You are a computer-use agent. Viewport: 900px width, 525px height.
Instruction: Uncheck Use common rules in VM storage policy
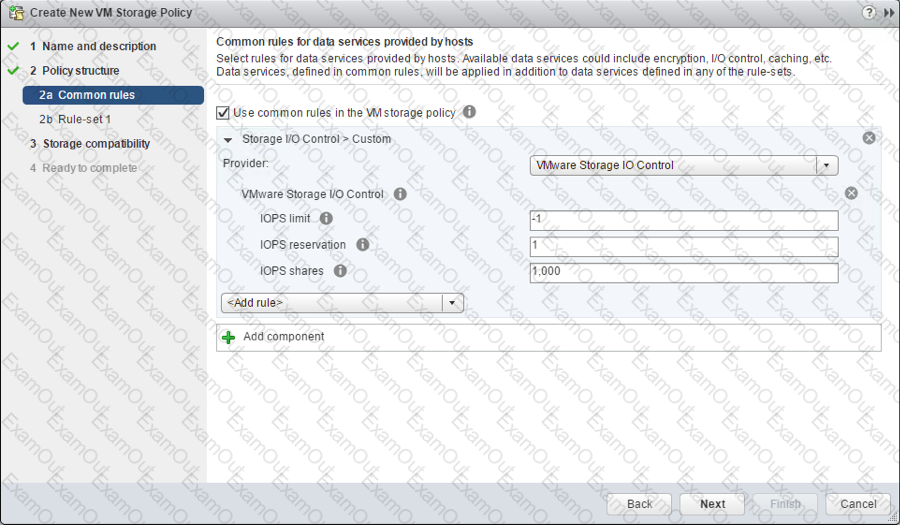point(223,113)
